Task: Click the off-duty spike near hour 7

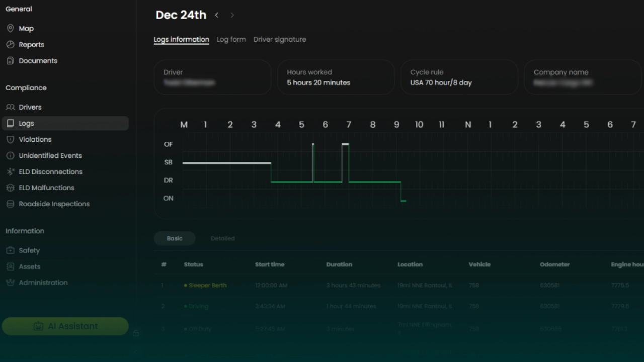Action: click(x=345, y=145)
